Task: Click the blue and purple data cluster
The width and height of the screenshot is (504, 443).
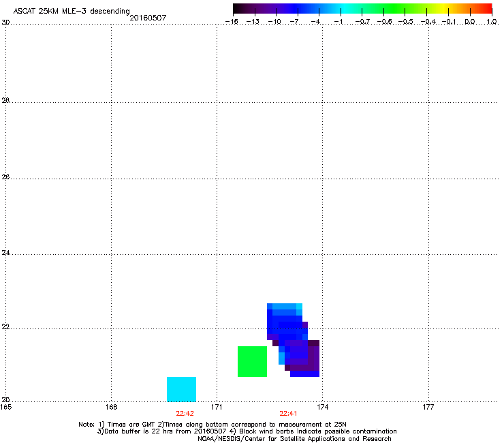Action: click(x=293, y=339)
